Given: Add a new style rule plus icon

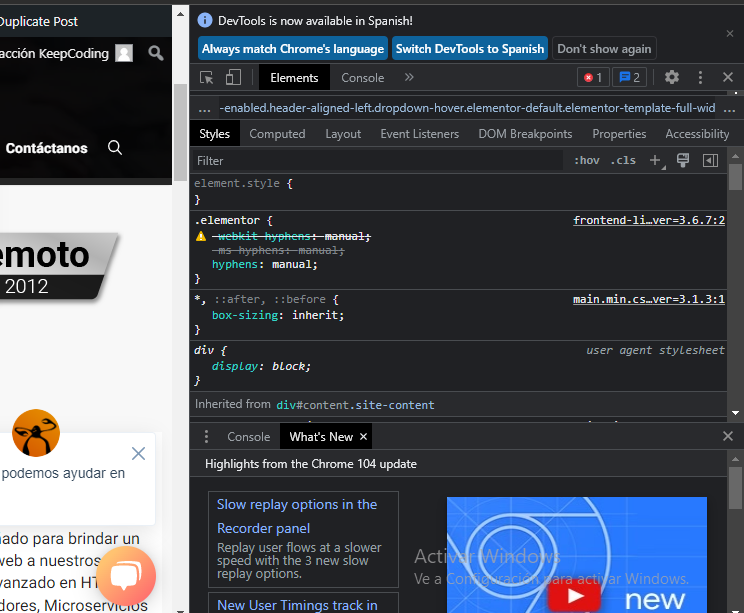Looking at the screenshot, I should click(x=657, y=160).
